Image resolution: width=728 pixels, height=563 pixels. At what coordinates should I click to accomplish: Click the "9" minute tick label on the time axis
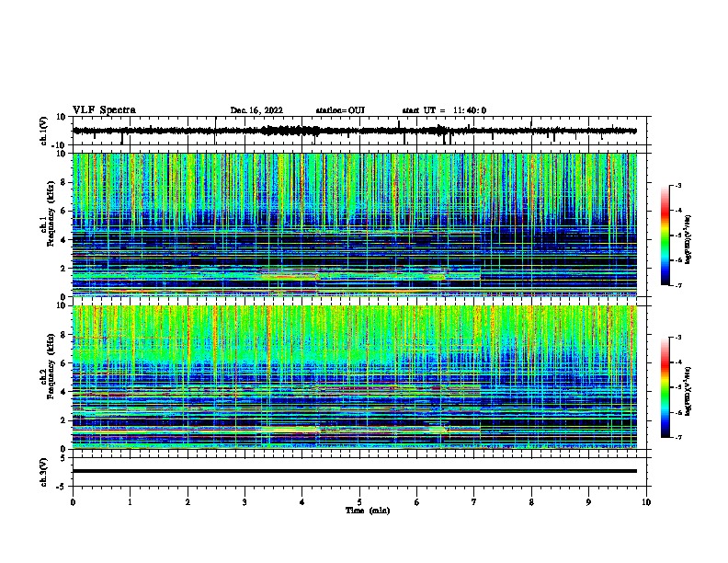pos(588,502)
